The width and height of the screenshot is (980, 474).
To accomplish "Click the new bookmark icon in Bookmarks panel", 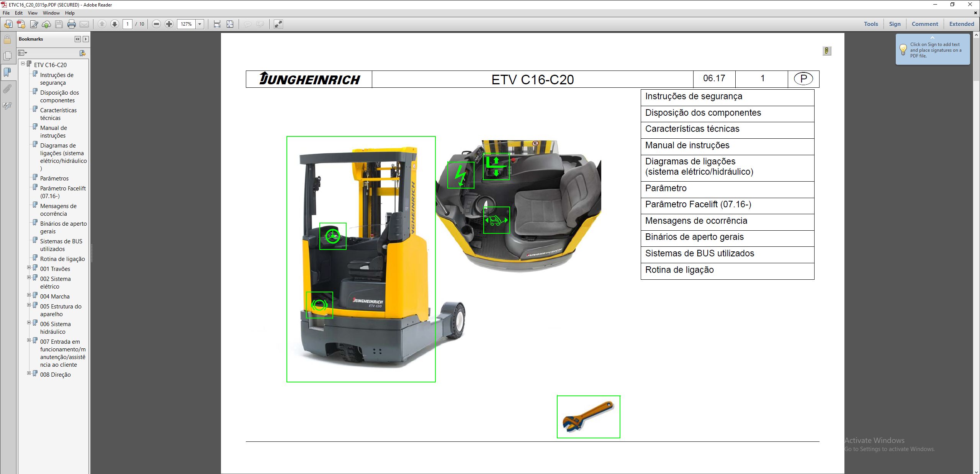I will pos(82,53).
